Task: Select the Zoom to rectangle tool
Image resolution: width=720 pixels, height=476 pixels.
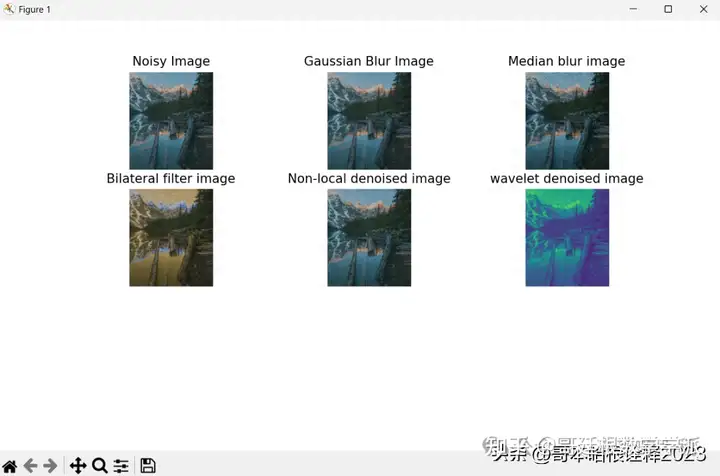Action: (x=100, y=466)
